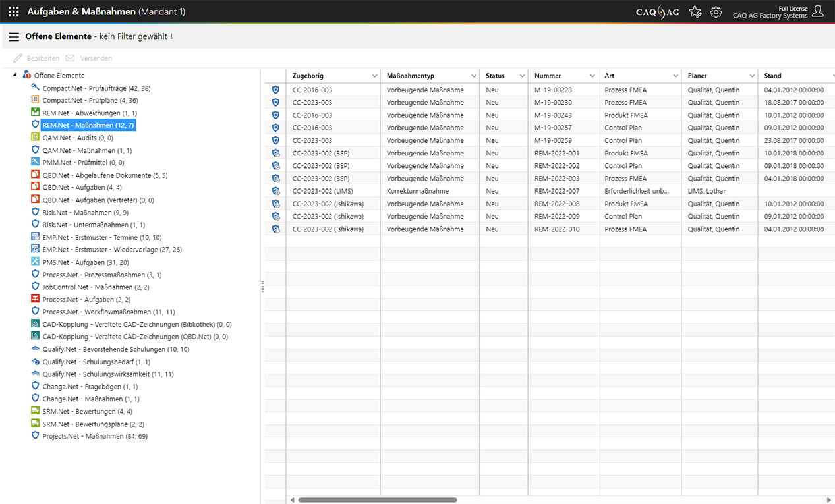
Task: Open the Maßnahmentyp column dropdown arrow
Action: (473, 76)
